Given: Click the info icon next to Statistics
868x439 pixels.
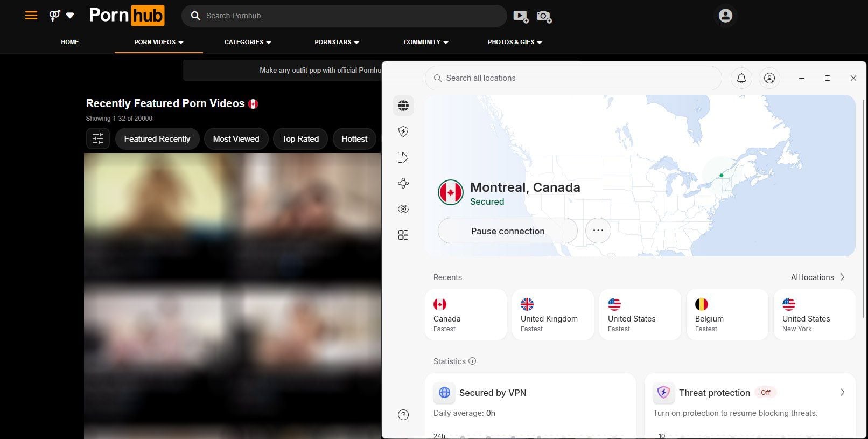Looking at the screenshot, I should [x=472, y=361].
